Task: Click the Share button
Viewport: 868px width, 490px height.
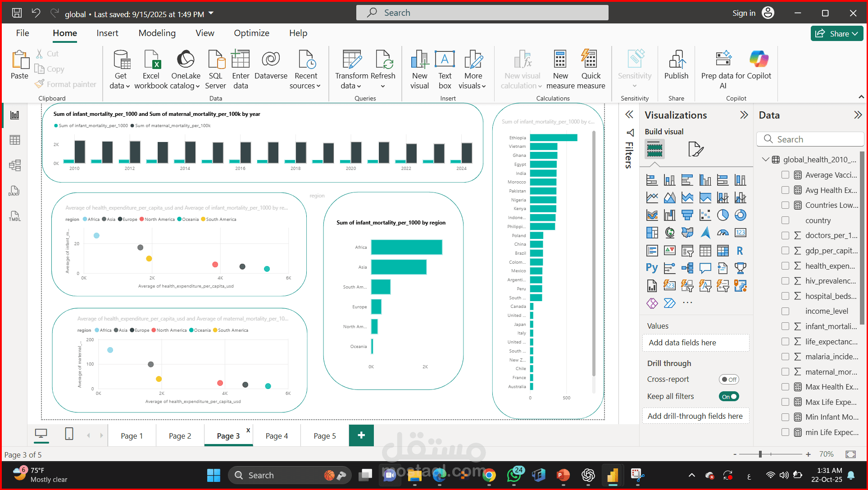Action: click(836, 33)
